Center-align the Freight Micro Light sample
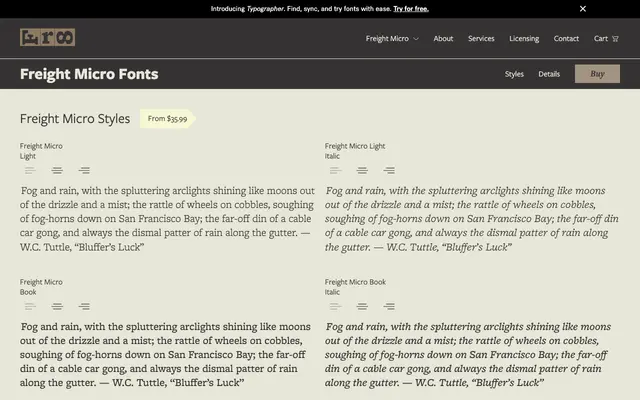 (57, 171)
